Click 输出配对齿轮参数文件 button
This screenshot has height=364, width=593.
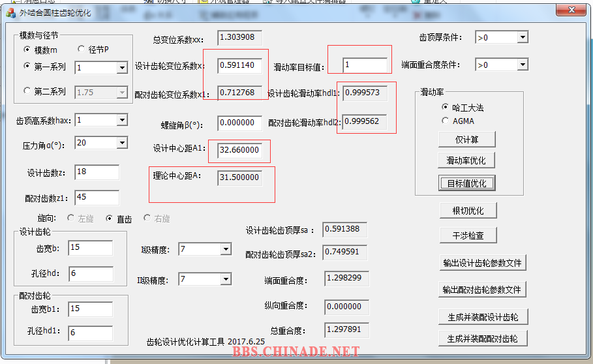(482, 290)
